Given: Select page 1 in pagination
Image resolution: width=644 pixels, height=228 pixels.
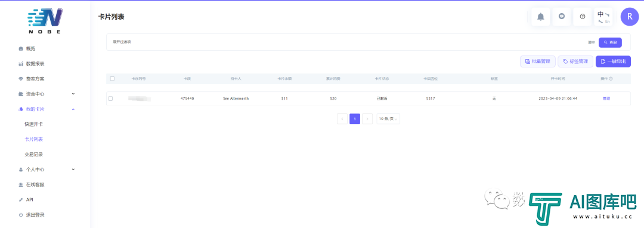Looking at the screenshot, I should (x=355, y=119).
